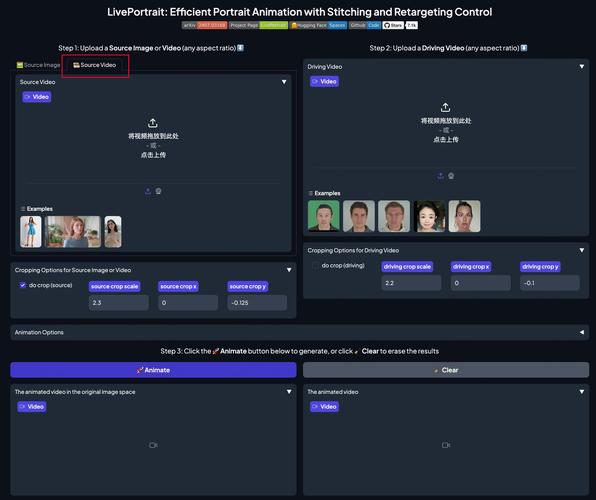596x500 pixels.
Task: Switch to the Source Video tab
Action: coord(95,65)
